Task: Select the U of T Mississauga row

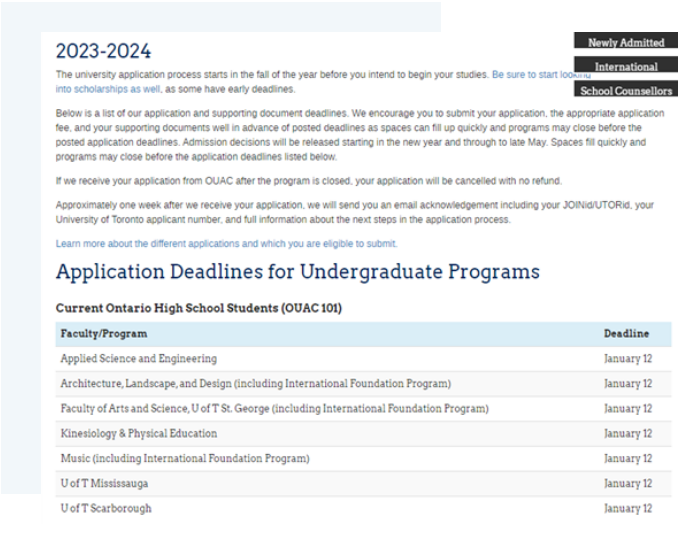Action: 363,484
